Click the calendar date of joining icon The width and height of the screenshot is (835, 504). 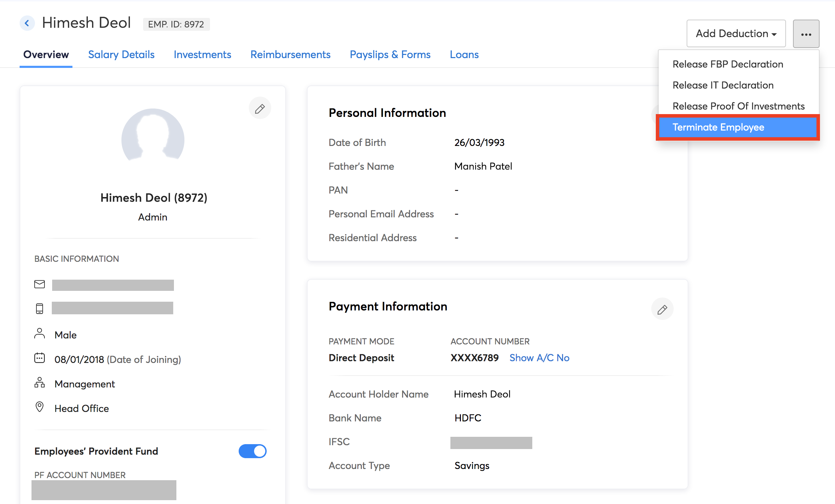point(40,358)
